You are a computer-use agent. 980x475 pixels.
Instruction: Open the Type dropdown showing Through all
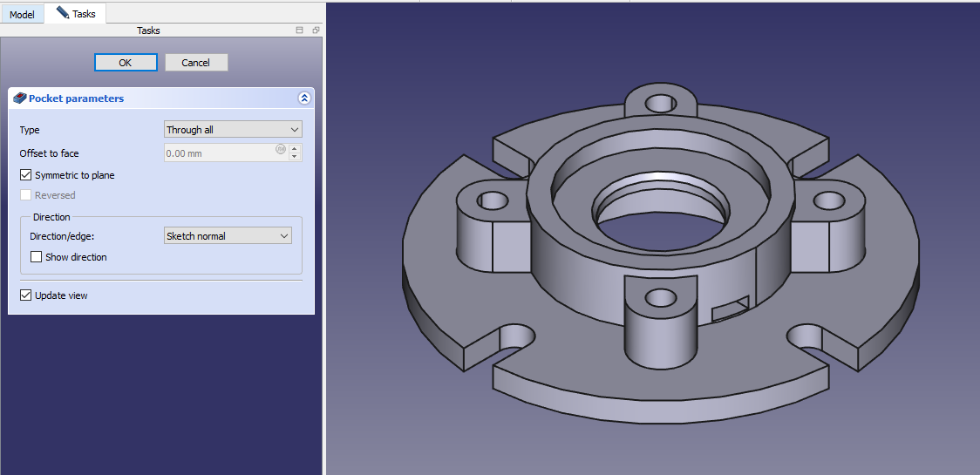pyautogui.click(x=233, y=130)
